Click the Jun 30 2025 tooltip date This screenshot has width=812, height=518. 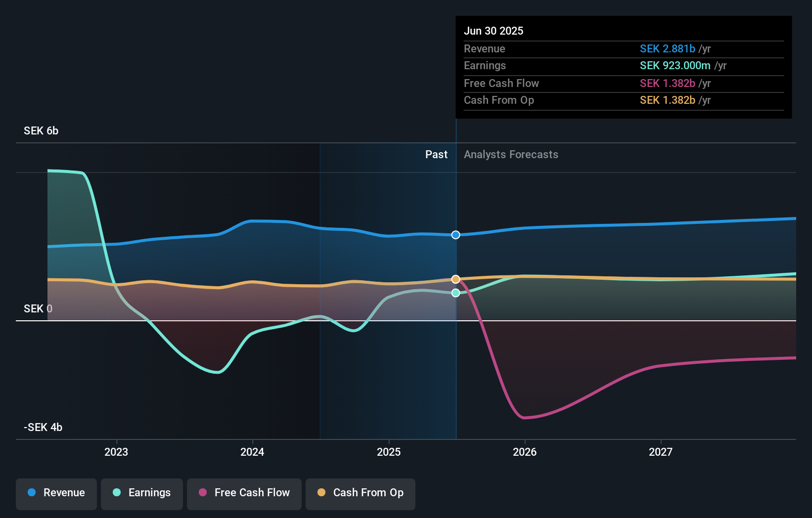pos(494,31)
